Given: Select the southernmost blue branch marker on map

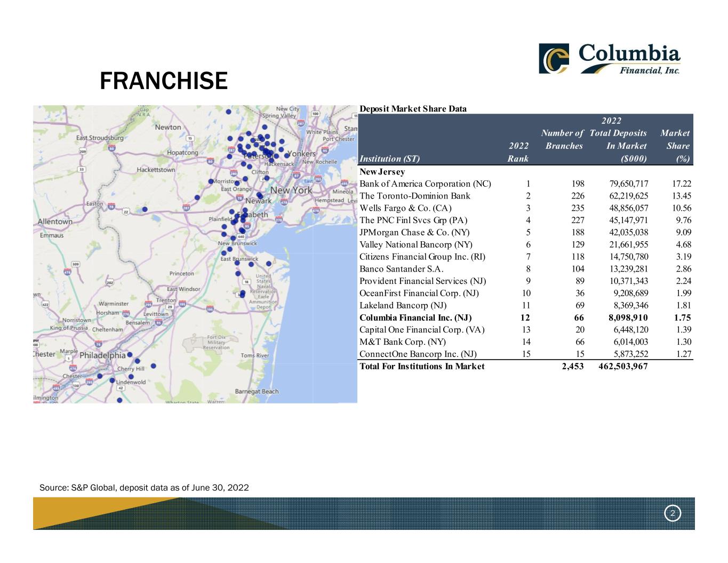Looking at the screenshot, I should coord(119,400).
